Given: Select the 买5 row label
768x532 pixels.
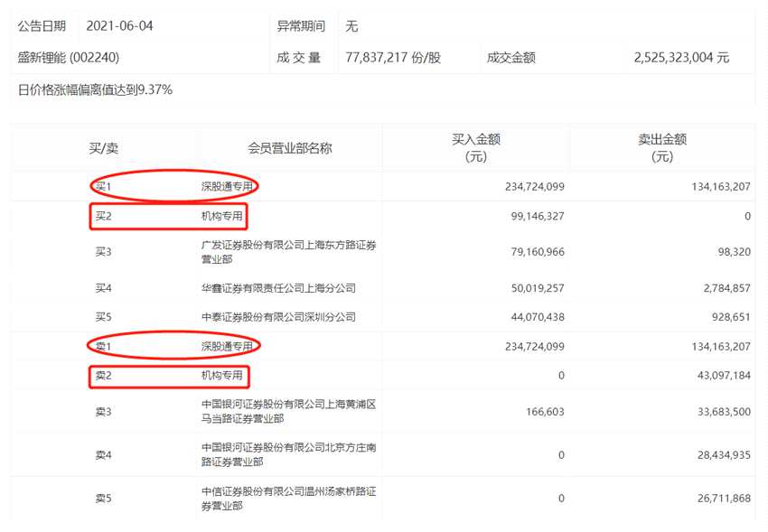Looking at the screenshot, I should 103,317.
